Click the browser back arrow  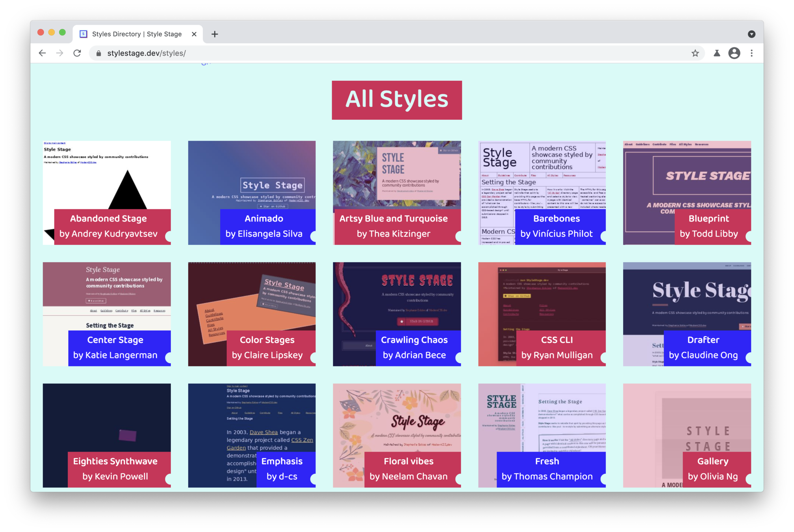42,53
